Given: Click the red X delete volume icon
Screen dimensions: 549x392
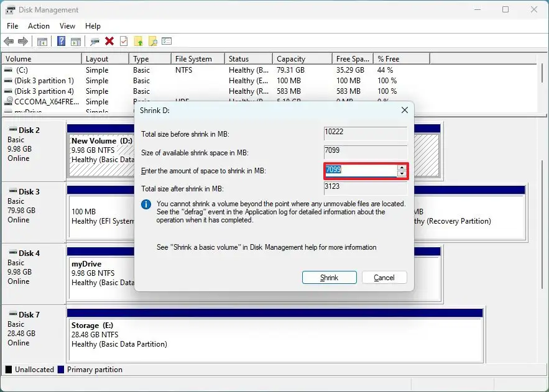Looking at the screenshot, I should [x=110, y=41].
